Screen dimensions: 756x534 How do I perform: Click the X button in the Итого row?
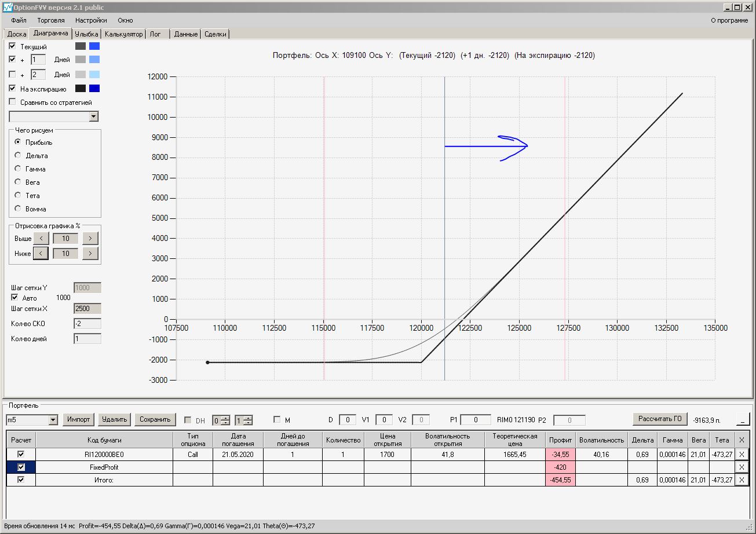point(742,480)
